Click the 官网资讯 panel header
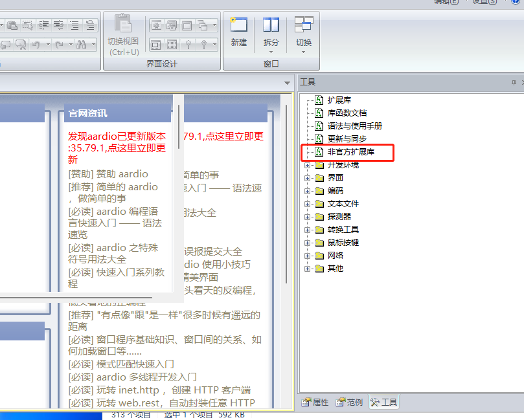This screenshot has height=420, width=524. (x=119, y=113)
